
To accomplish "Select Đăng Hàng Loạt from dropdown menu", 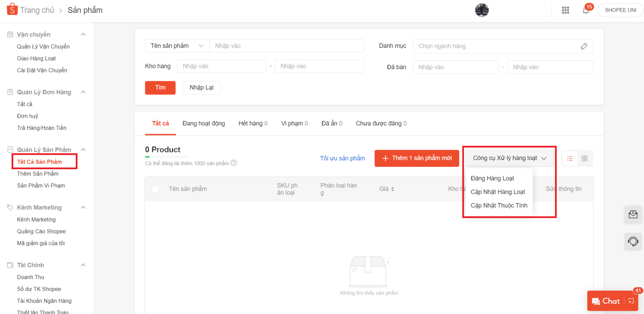I will 492,178.
